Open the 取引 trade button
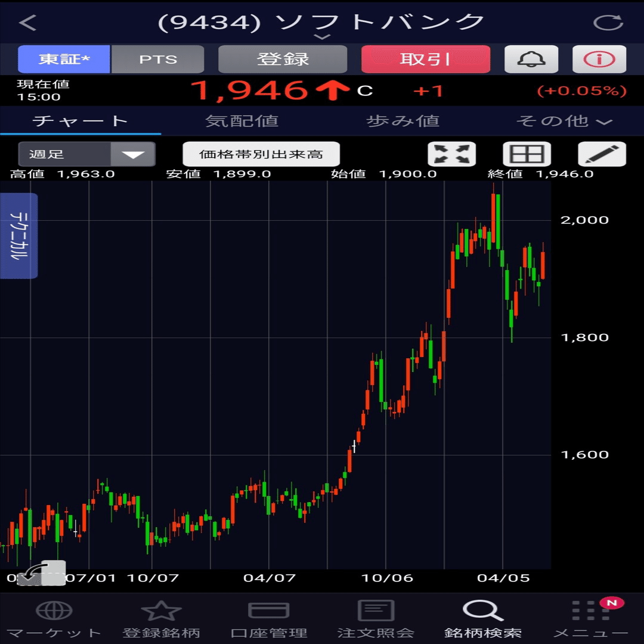Viewport: 644px width, 644px height. pos(426,59)
